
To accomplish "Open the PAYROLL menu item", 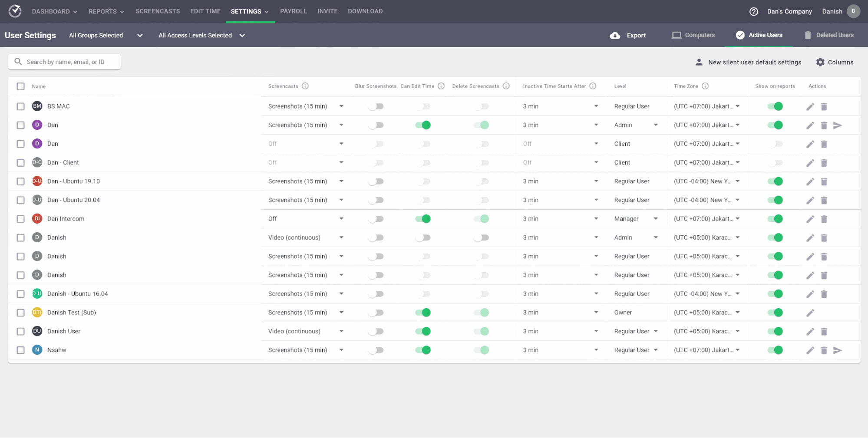I will click(x=294, y=11).
